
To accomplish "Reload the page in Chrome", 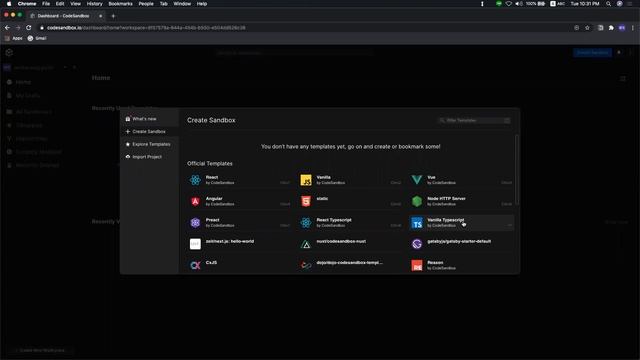I will point(29,28).
